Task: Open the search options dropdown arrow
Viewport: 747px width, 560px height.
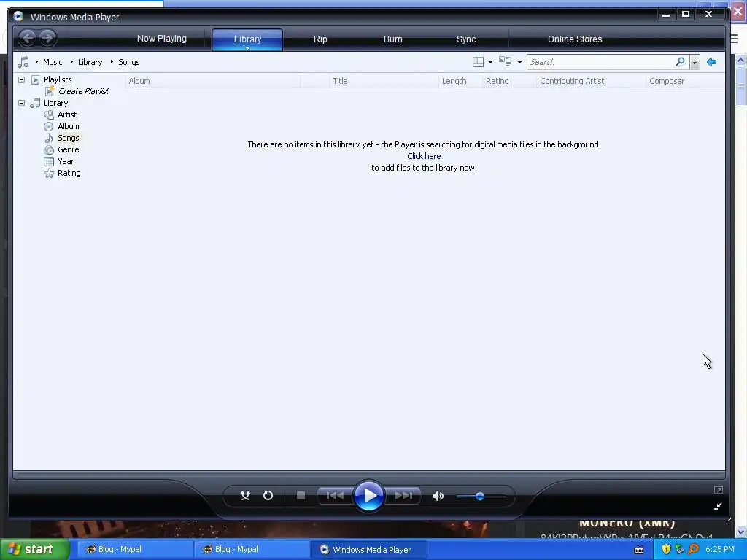Action: (694, 63)
